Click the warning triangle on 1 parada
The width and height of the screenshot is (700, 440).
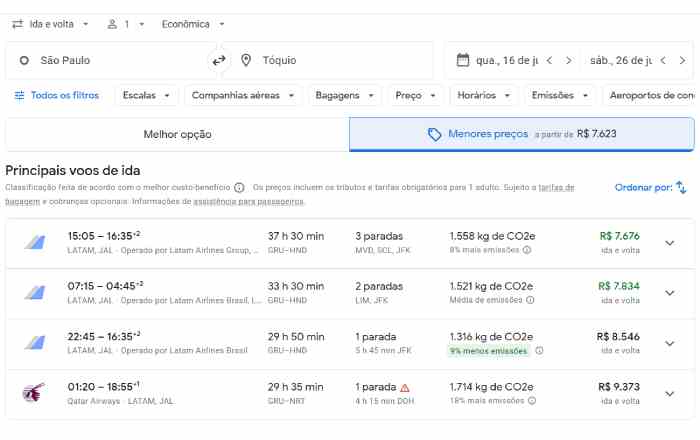(x=405, y=387)
